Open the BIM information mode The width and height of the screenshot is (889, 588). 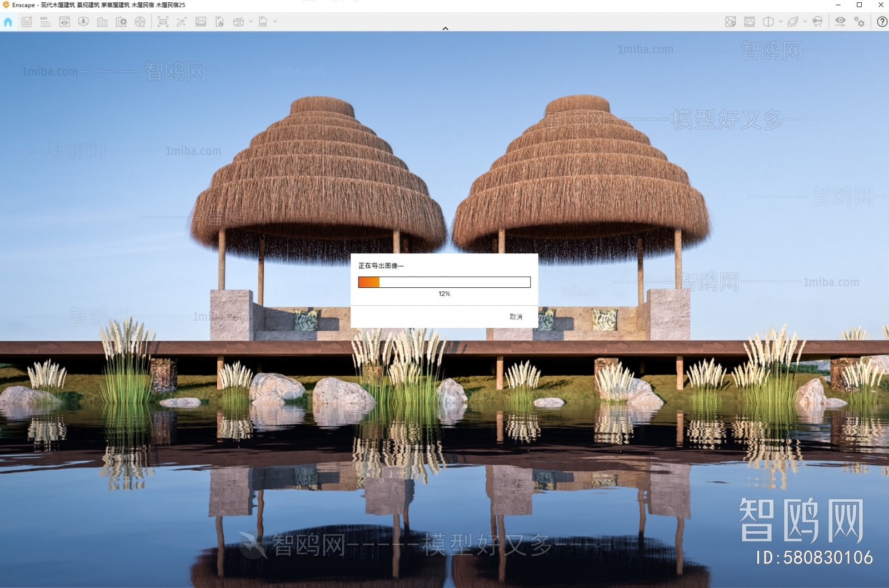pyautogui.click(x=45, y=22)
